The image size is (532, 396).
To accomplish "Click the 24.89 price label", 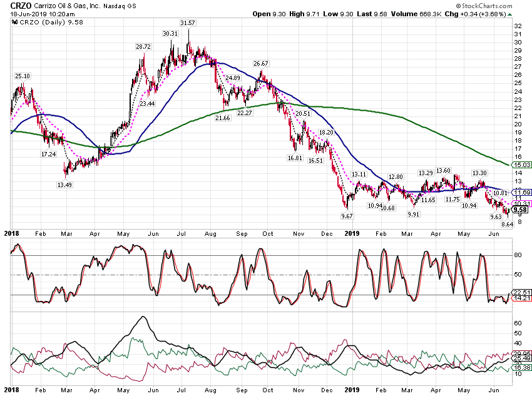I will (233, 78).
